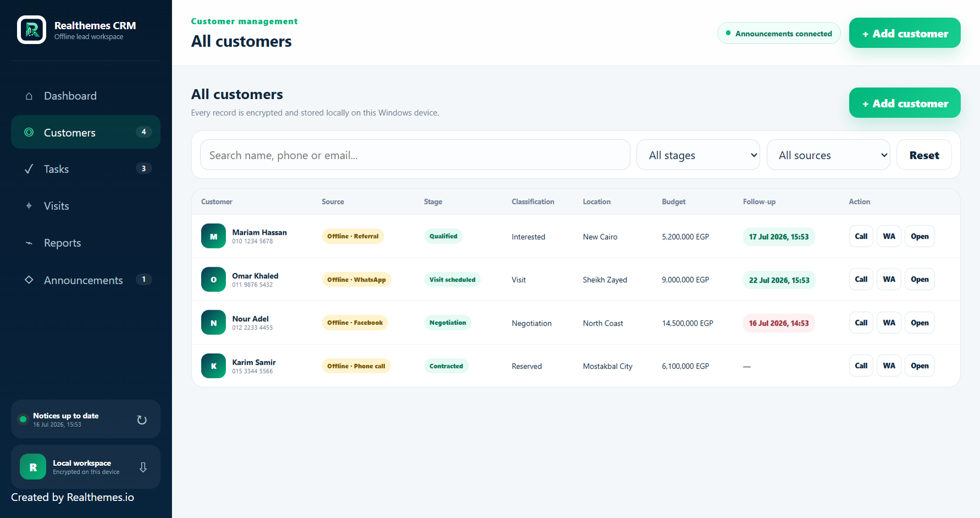Click the Visits pin icon
980x518 pixels.
29,206
